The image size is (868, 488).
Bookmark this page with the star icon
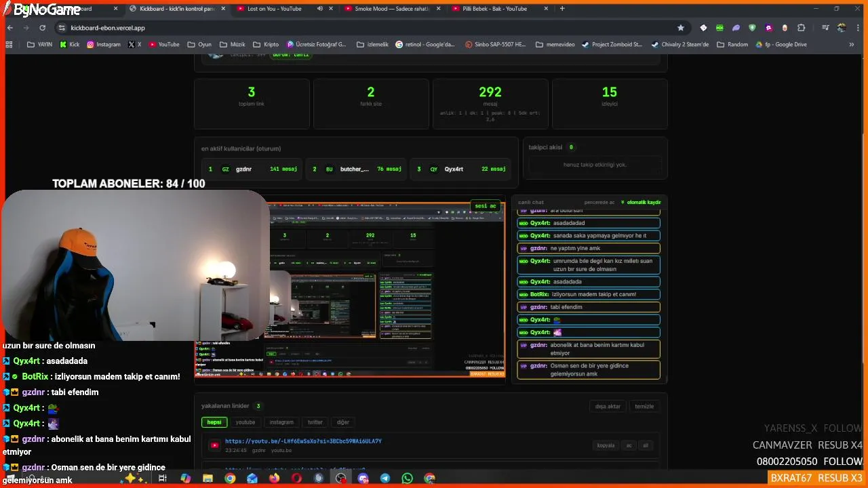(680, 28)
